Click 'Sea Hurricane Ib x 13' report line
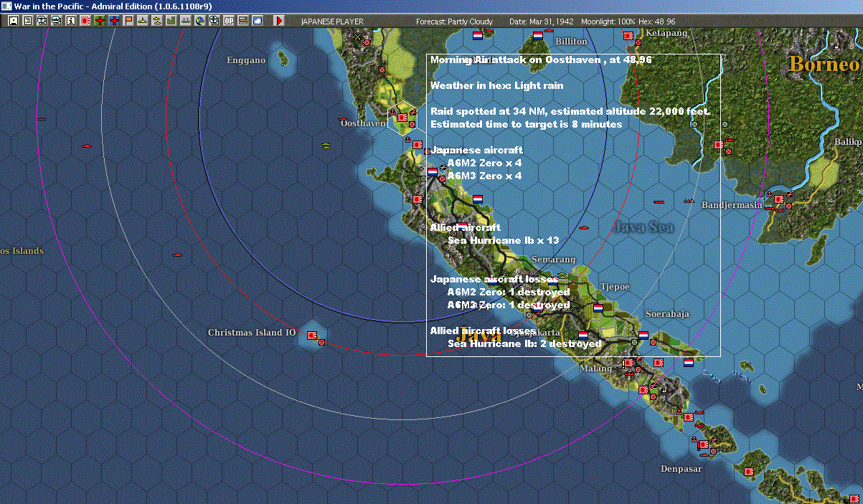 503,240
